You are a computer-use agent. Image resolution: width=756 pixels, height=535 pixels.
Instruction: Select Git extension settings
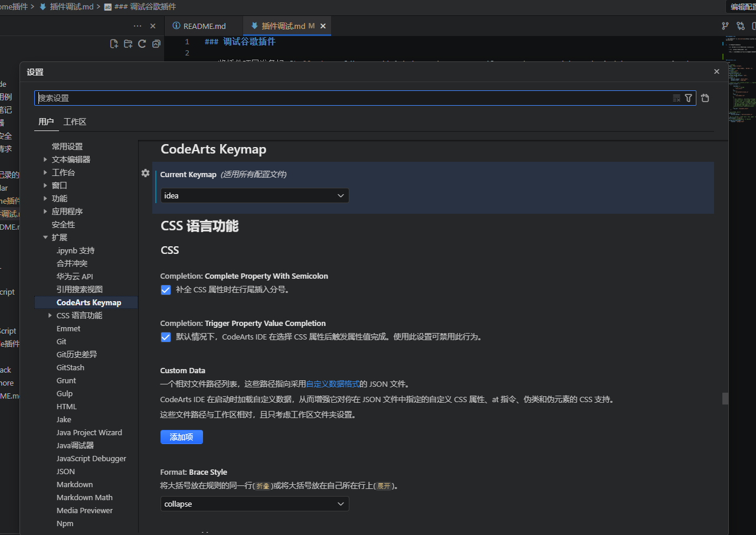pyautogui.click(x=61, y=341)
